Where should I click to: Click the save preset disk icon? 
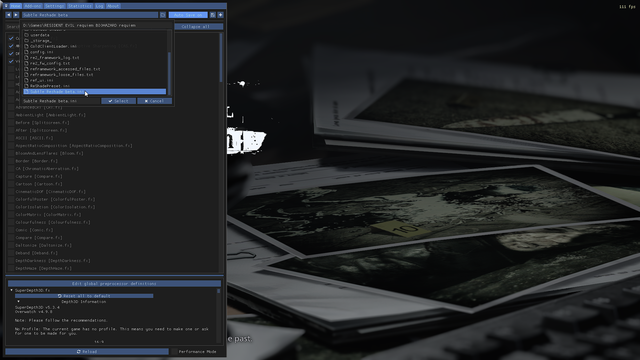[x=213, y=15]
